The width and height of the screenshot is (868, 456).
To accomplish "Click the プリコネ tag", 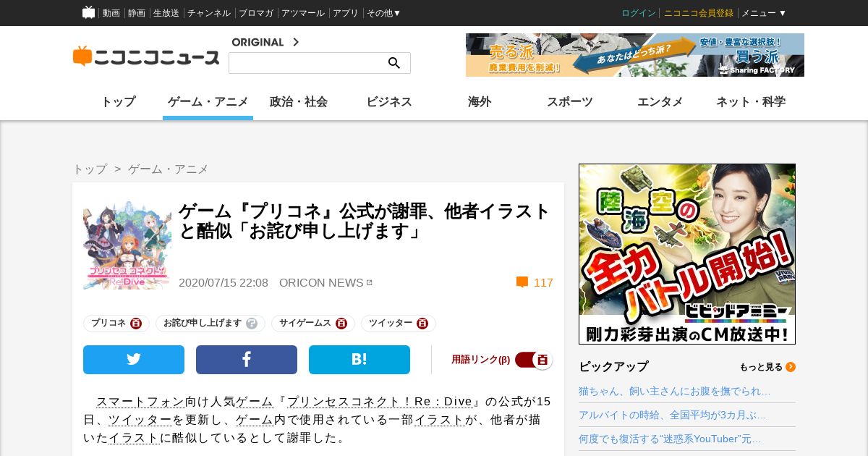I will click(109, 324).
